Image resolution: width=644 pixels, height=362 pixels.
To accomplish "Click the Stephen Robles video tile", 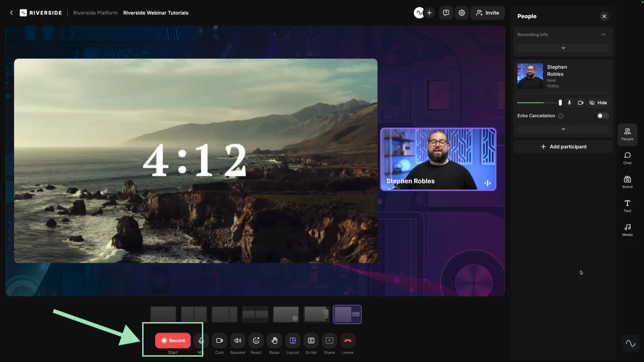I will click(x=438, y=159).
